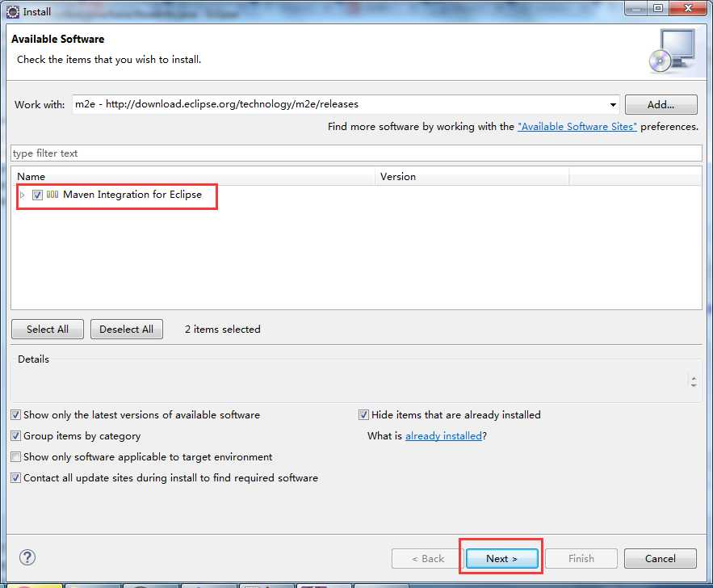Click the Details stepper down arrow
713x588 pixels.
click(x=694, y=385)
